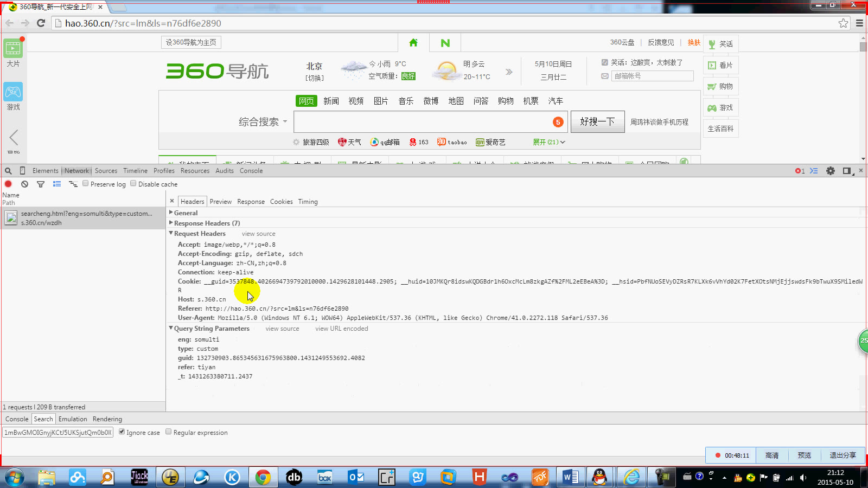
Task: Open DevTools settings gear icon
Action: (x=831, y=171)
